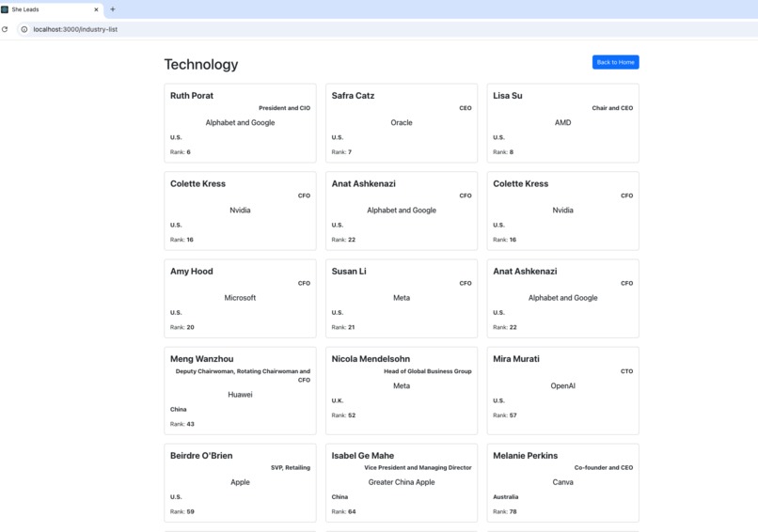Click the localhost:3000/industry-list address field
This screenshot has width=758, height=532.
387,29
